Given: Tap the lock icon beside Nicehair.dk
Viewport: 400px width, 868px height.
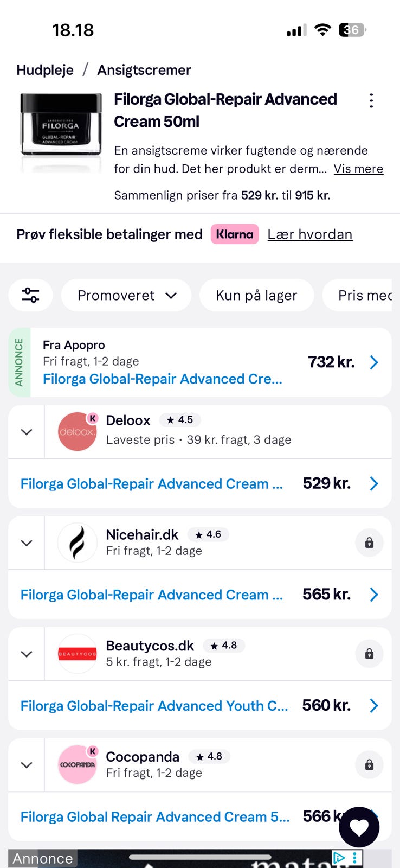Looking at the screenshot, I should coord(369,542).
